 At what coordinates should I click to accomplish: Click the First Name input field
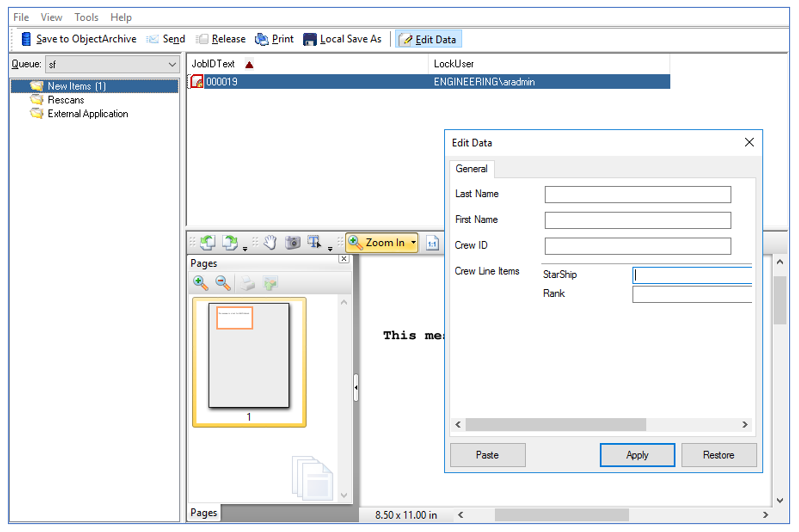(638, 220)
